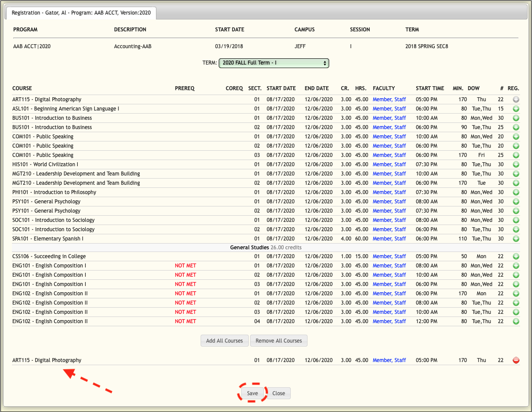Open the TERM dropdown 2020 FALL Full Term
The width and height of the screenshot is (532, 412).
[274, 63]
